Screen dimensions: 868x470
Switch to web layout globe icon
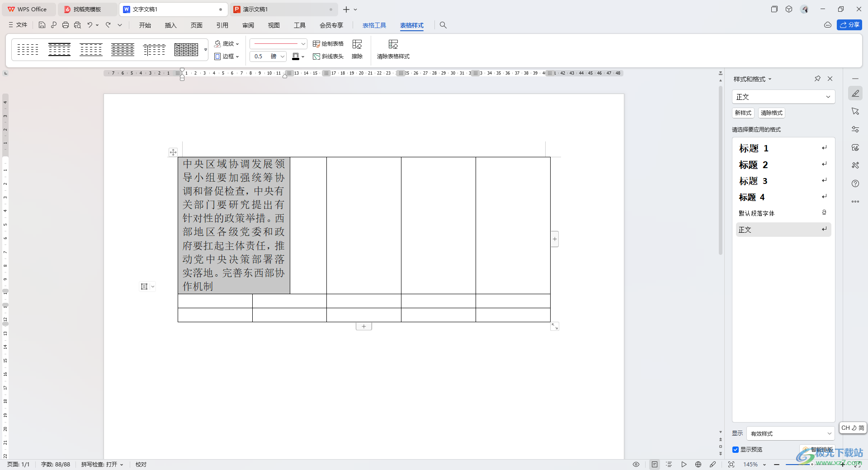click(698, 465)
